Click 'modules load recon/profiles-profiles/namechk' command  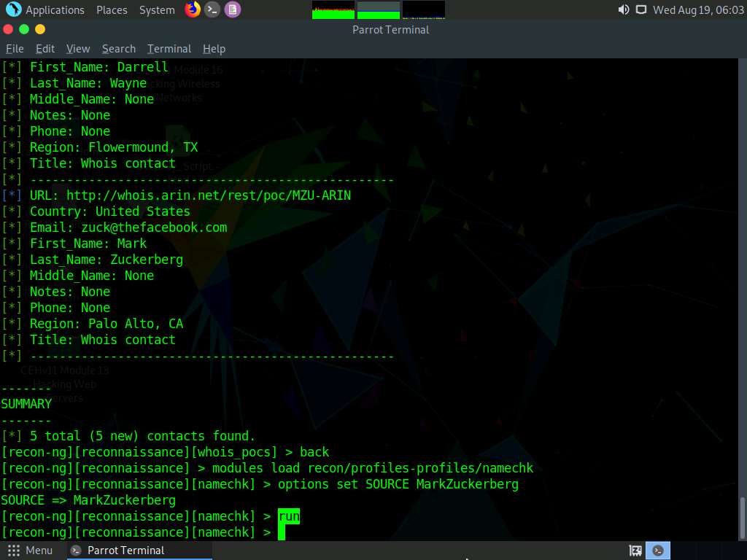[x=373, y=468]
